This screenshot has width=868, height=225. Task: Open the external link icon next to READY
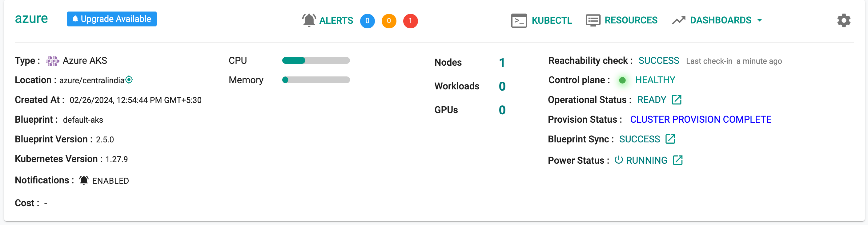tap(676, 100)
